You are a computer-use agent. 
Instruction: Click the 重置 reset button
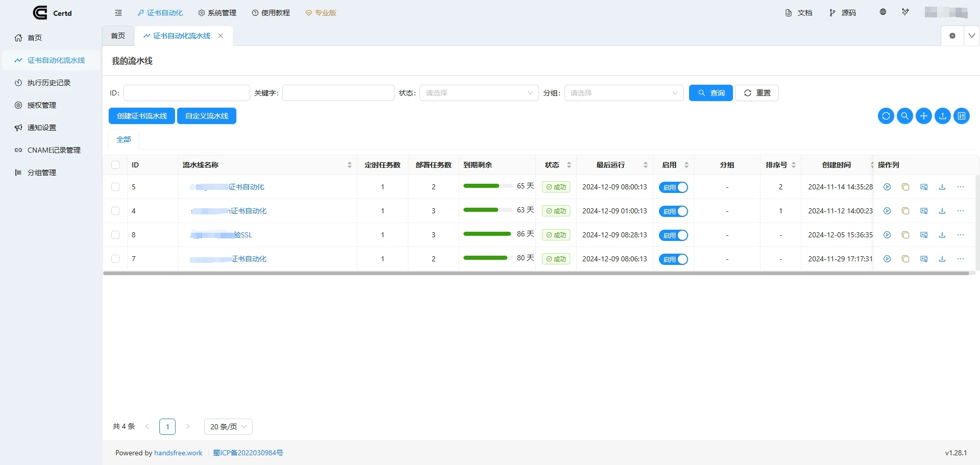(x=757, y=93)
